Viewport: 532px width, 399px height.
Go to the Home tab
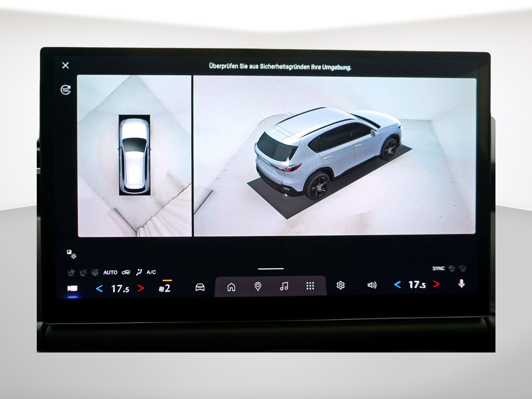point(231,286)
